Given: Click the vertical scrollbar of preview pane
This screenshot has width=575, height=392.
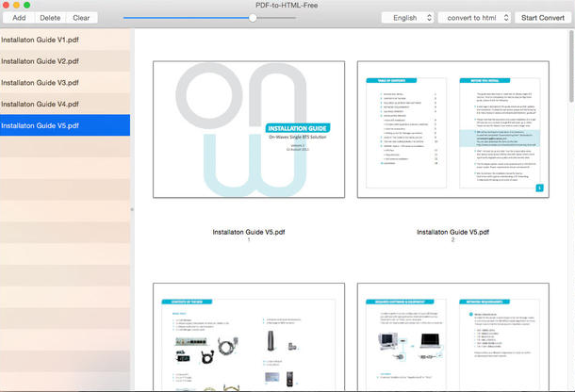Looking at the screenshot, I should pos(571,66).
